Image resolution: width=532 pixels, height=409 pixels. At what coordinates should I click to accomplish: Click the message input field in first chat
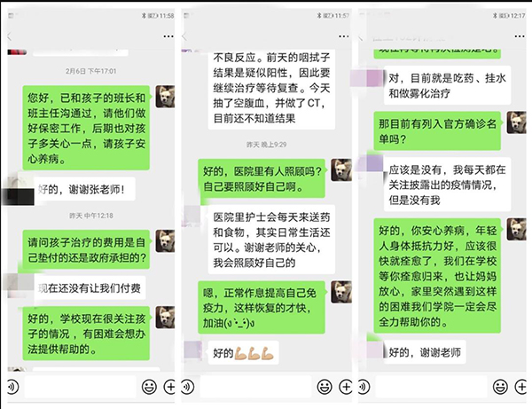81,387
